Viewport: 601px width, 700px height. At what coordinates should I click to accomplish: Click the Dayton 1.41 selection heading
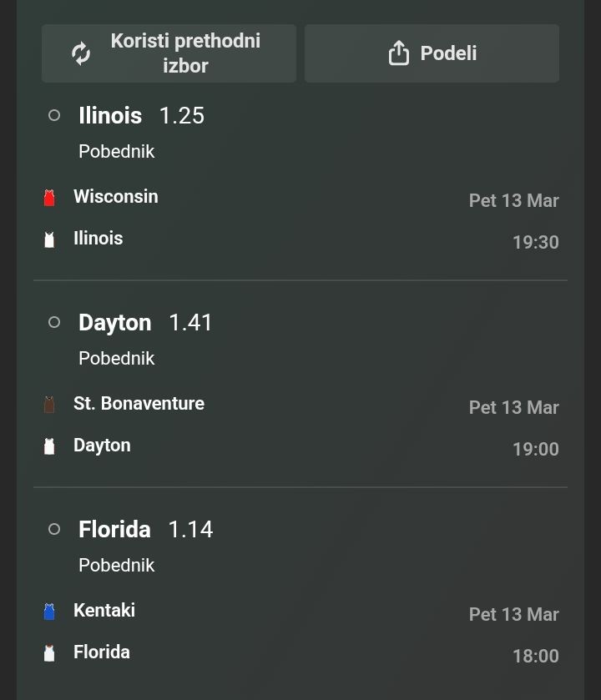pyautogui.click(x=145, y=322)
